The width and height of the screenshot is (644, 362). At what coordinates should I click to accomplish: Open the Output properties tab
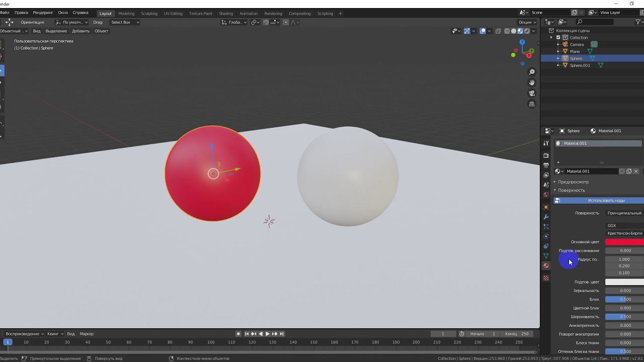(x=546, y=165)
